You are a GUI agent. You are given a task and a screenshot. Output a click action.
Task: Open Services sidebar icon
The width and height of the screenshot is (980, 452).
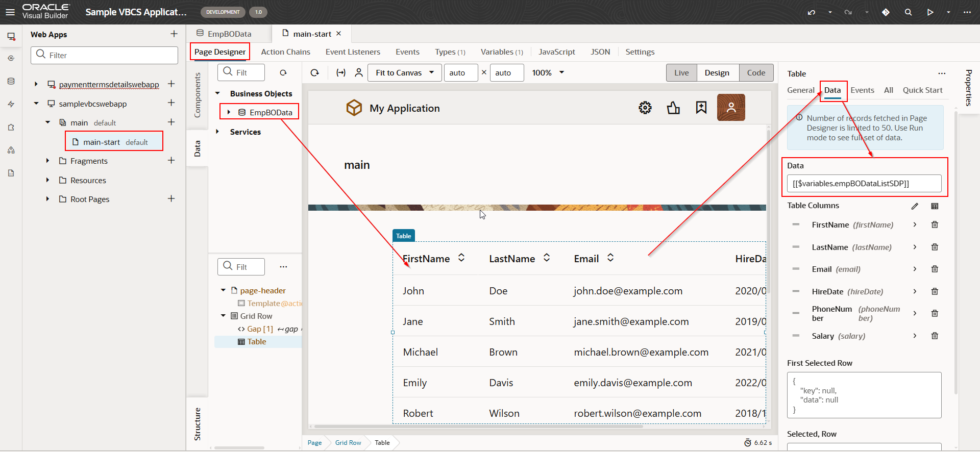click(11, 59)
